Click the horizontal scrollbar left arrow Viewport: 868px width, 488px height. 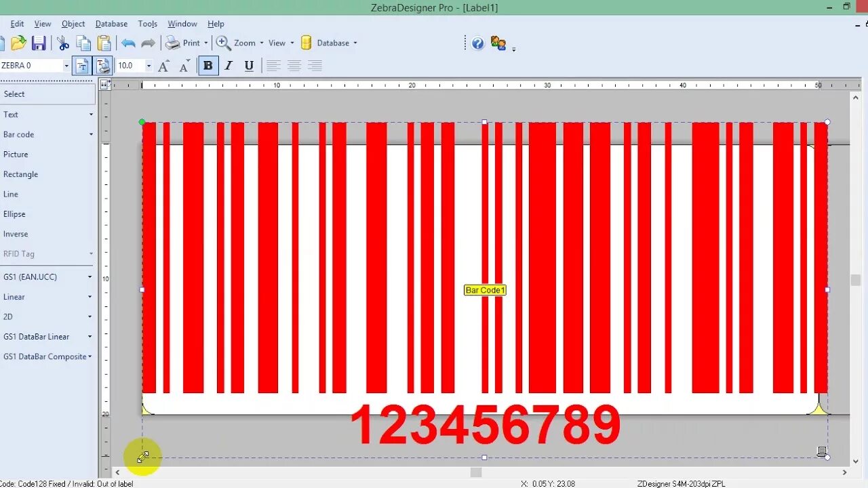click(x=117, y=472)
